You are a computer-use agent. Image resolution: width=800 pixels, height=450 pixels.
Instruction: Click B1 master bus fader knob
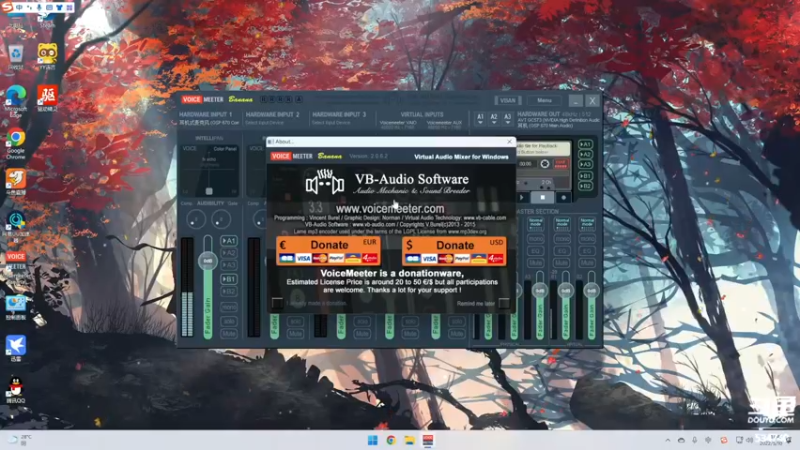565,291
